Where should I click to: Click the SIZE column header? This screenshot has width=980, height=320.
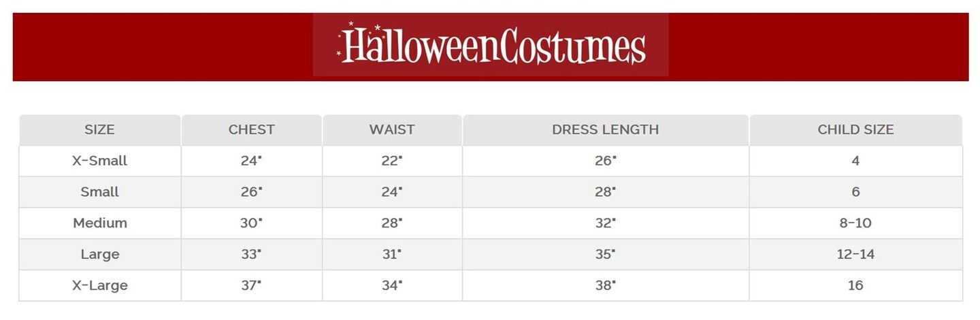coord(99,129)
